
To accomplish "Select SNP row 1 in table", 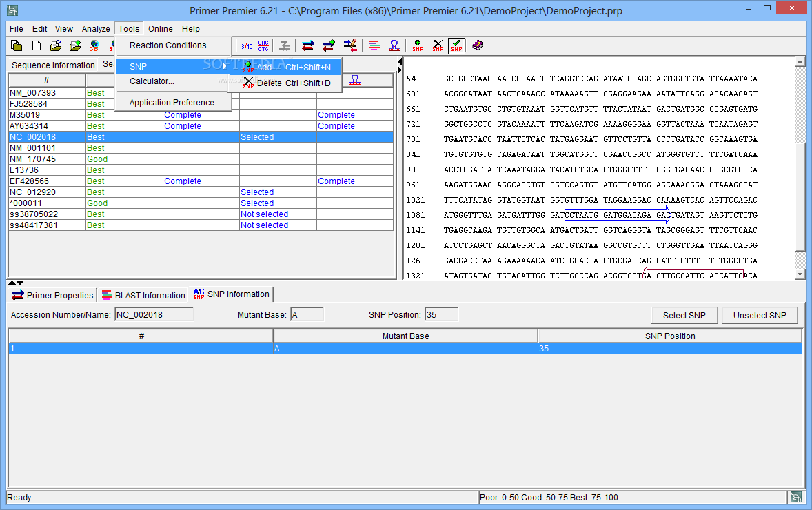I will click(x=405, y=349).
